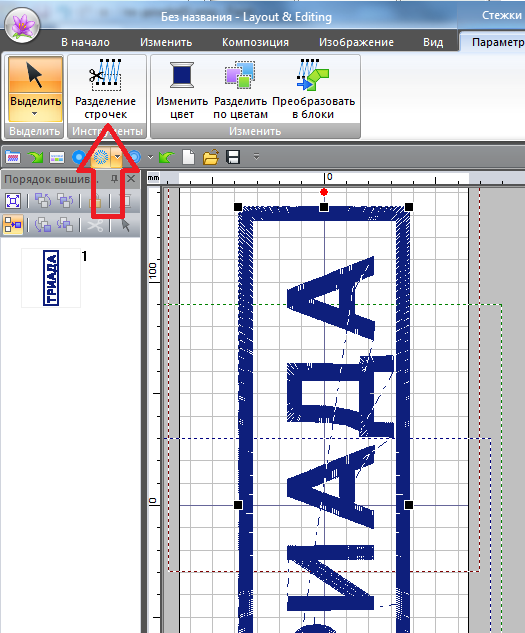The width and height of the screenshot is (525, 633).
Task: Click the top-left corner selection handle
Action: (238, 207)
